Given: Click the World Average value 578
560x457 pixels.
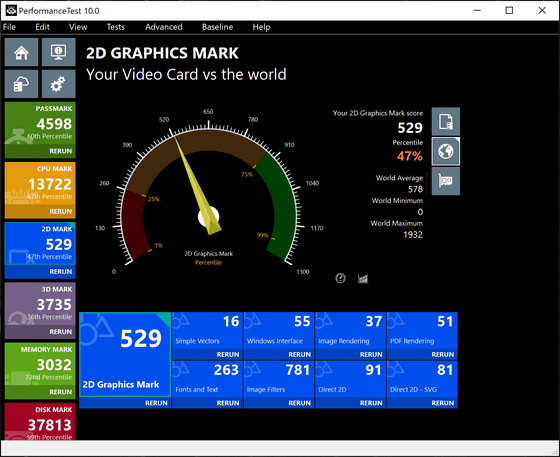Looking at the screenshot, I should (415, 189).
